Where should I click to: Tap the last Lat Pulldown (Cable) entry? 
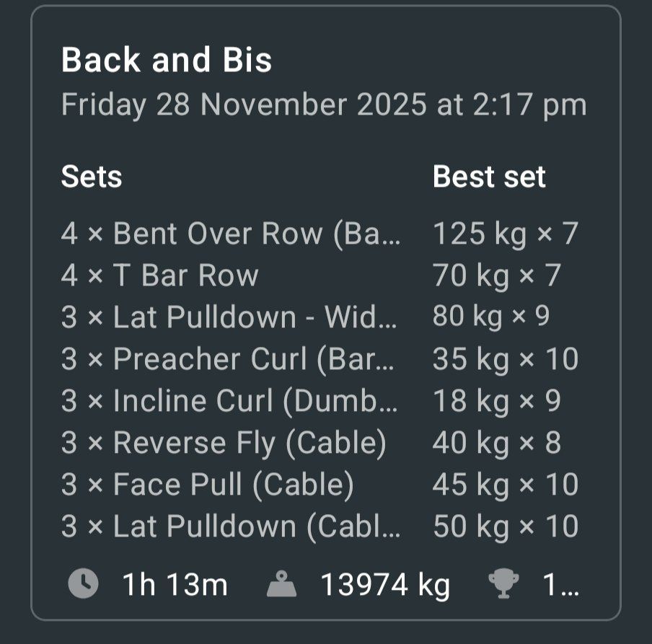229,526
